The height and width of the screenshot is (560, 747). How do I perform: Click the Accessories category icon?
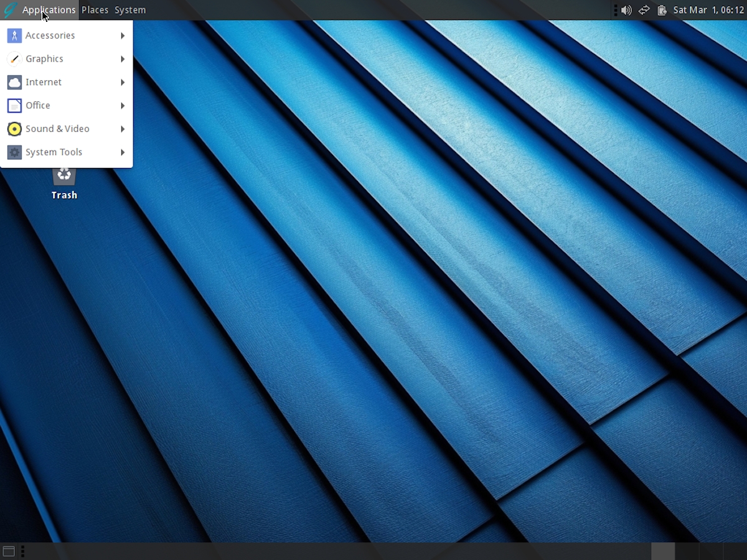pyautogui.click(x=14, y=35)
